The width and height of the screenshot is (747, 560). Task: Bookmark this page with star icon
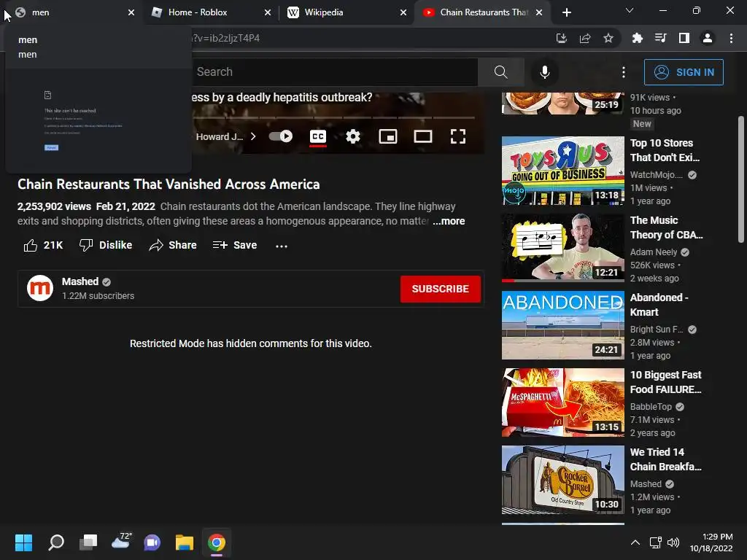(608, 38)
